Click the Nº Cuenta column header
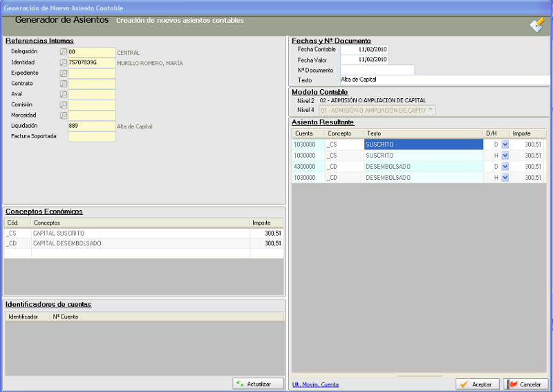553x392 pixels. click(x=167, y=317)
